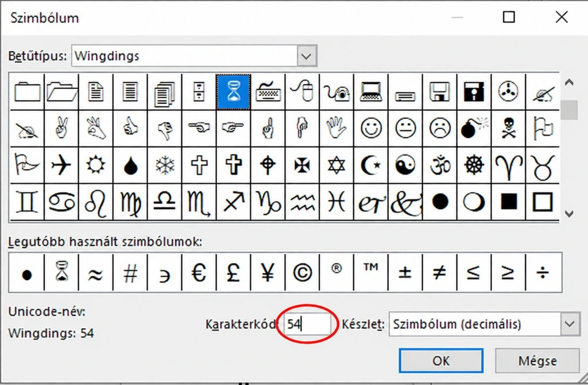The width and height of the screenshot is (588, 385).
Task: Select the black floppy disk symbol
Action: (474, 91)
